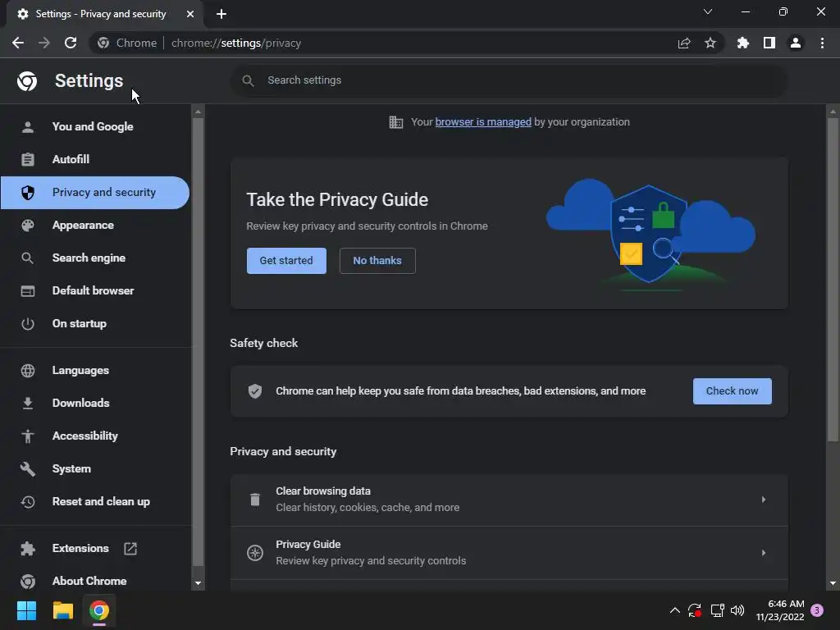Click the browser back arrow

tap(18, 43)
